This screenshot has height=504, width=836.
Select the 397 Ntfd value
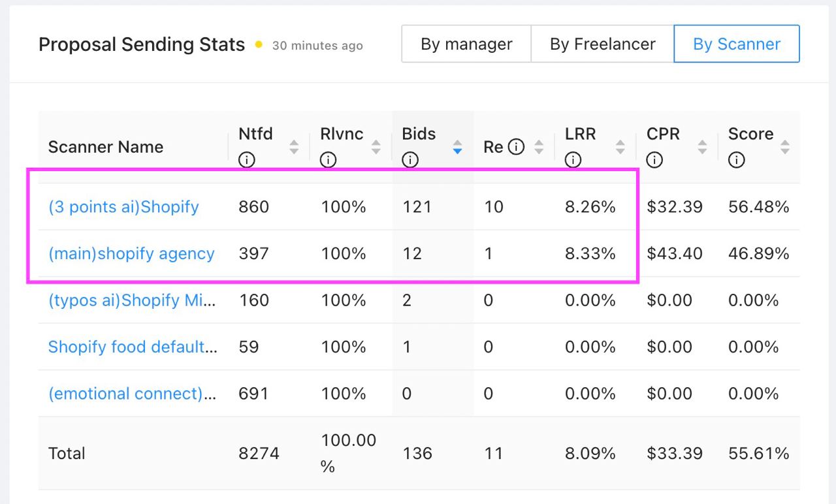[253, 253]
